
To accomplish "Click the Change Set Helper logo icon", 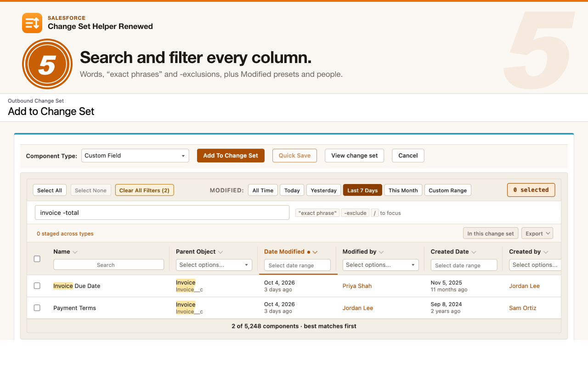I will [x=32, y=23].
